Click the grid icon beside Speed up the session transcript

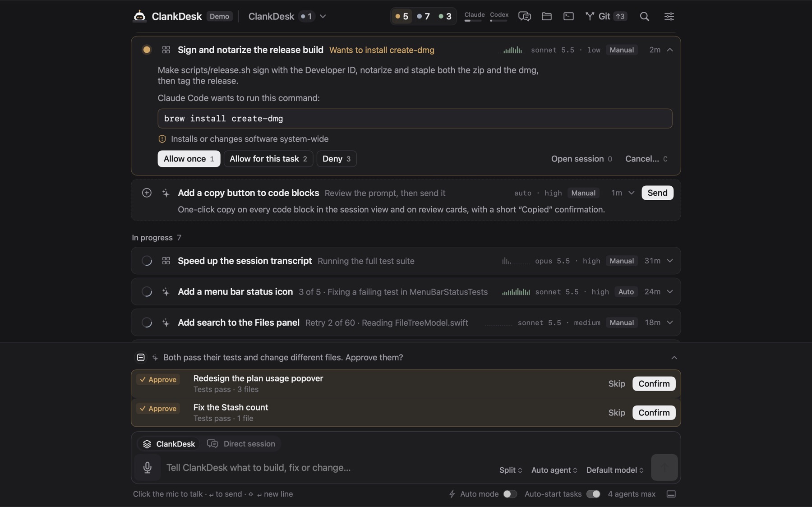pos(166,261)
